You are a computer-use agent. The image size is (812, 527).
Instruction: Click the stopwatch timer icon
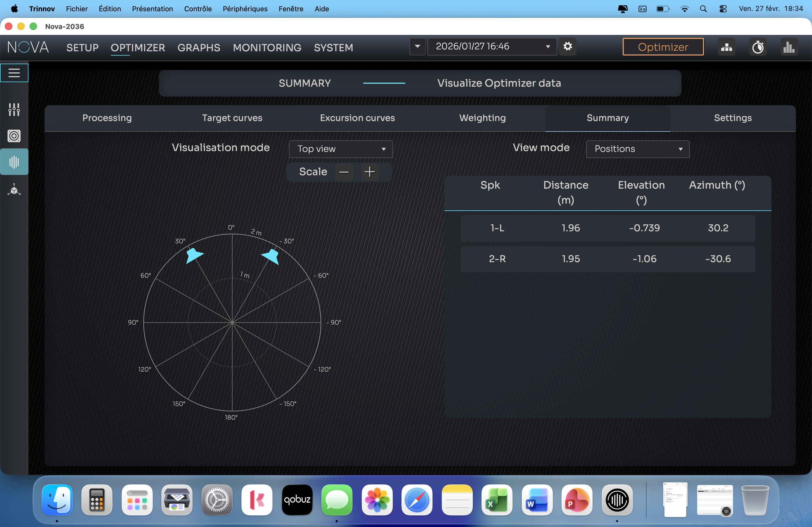(758, 47)
